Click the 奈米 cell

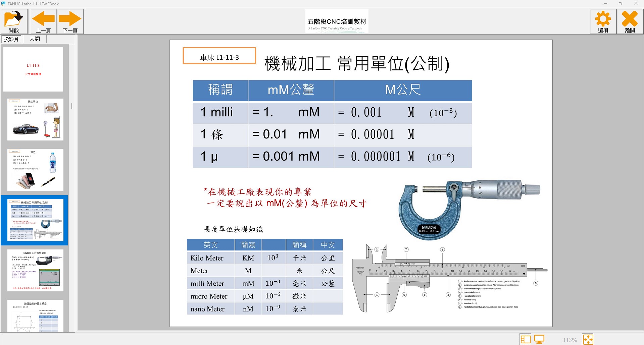point(299,309)
